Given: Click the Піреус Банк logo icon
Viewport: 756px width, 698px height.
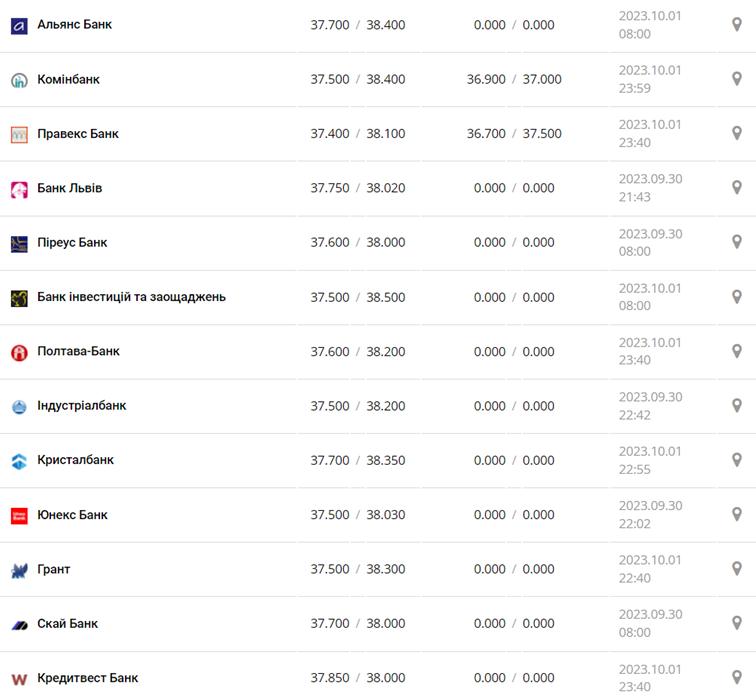Looking at the screenshot, I should (x=19, y=243).
